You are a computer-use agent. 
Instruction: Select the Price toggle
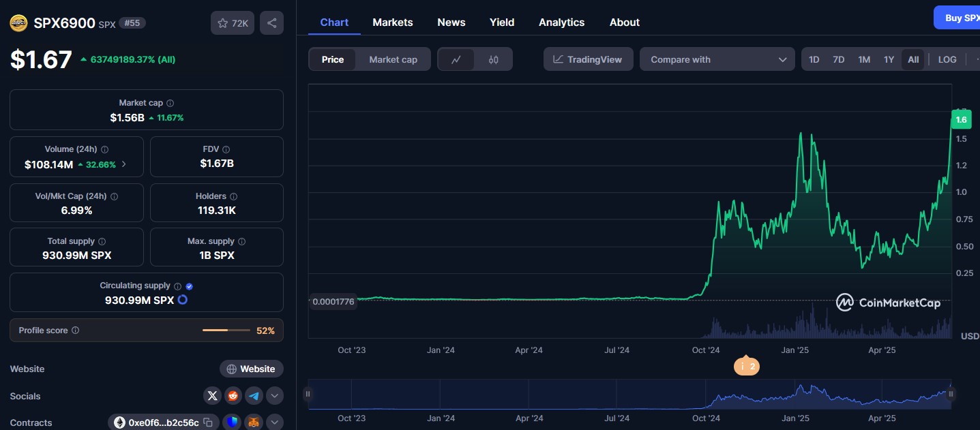[333, 59]
